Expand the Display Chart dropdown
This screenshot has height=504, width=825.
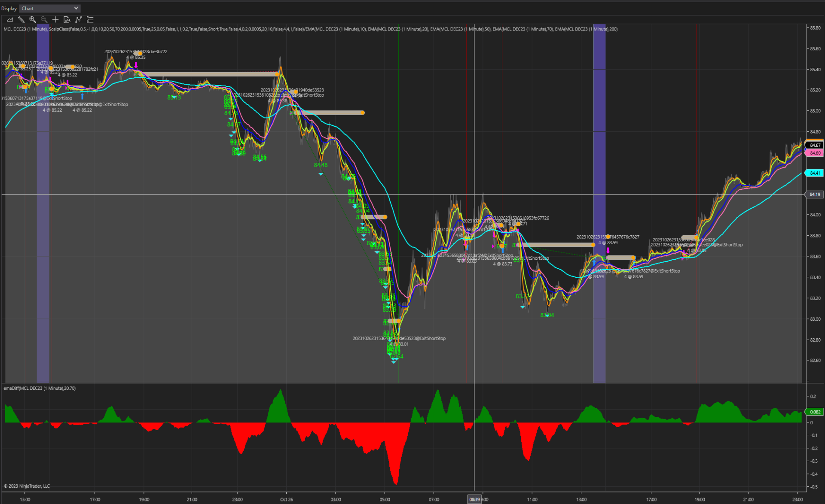tap(50, 8)
